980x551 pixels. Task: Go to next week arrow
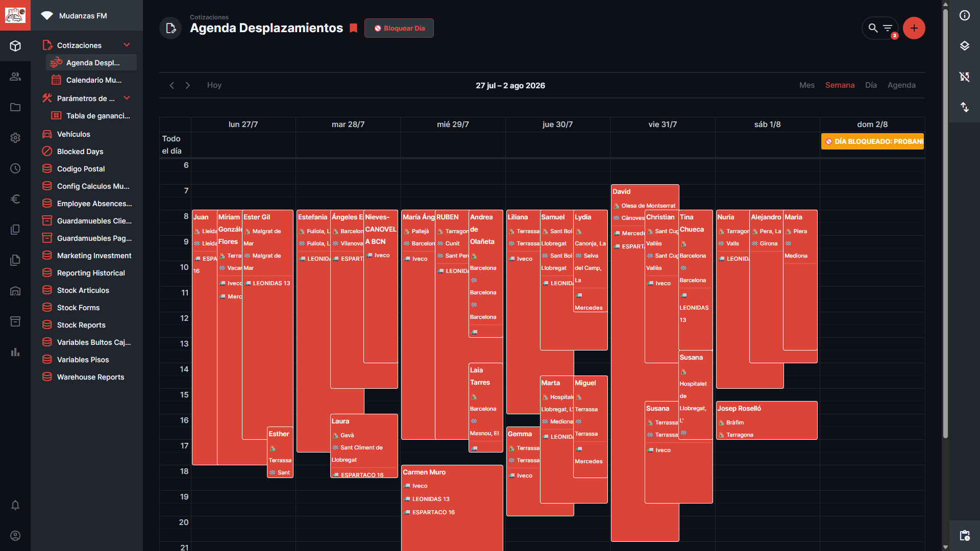point(188,85)
